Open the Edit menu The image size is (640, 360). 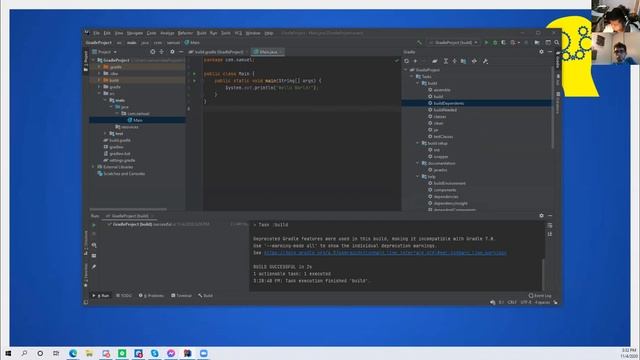107,33
